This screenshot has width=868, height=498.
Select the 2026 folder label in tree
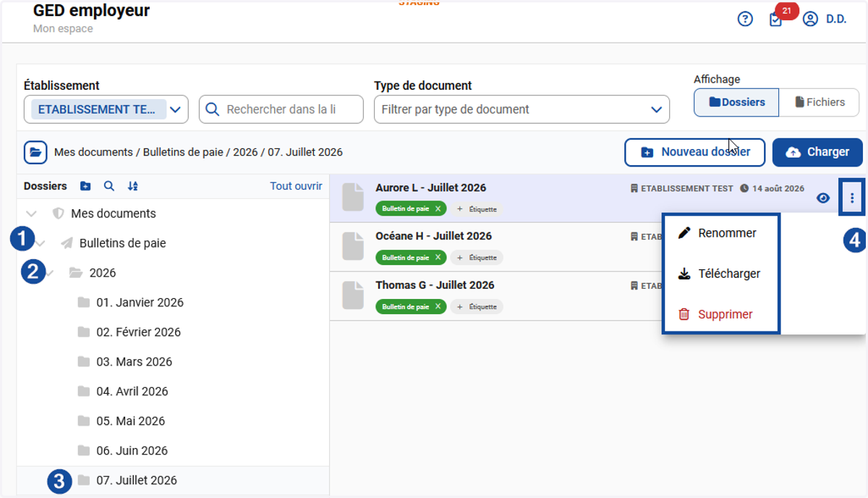(x=103, y=273)
